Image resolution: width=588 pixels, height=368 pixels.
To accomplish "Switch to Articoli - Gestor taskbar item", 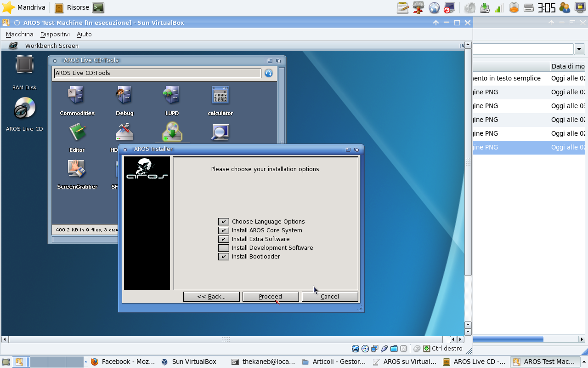I will pyautogui.click(x=334, y=362).
